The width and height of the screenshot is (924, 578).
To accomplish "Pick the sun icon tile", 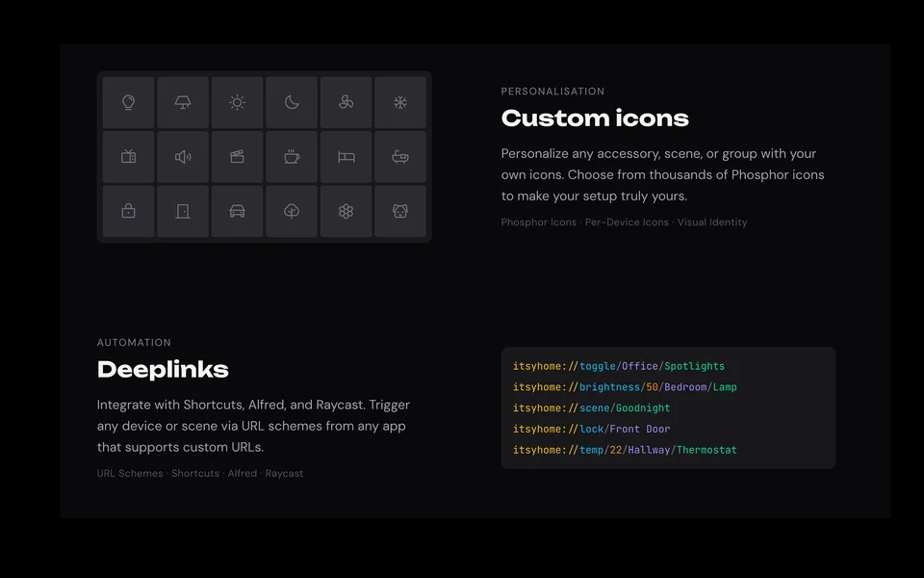I will [238, 103].
